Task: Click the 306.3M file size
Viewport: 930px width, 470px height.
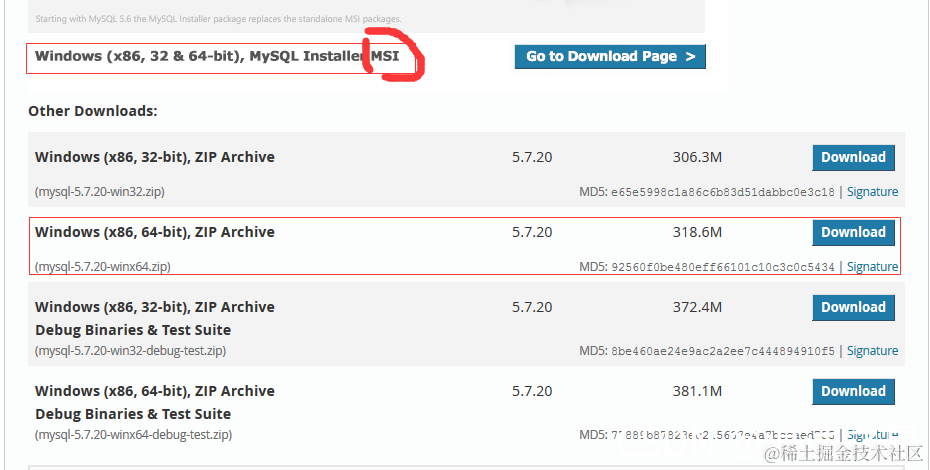Action: click(697, 157)
